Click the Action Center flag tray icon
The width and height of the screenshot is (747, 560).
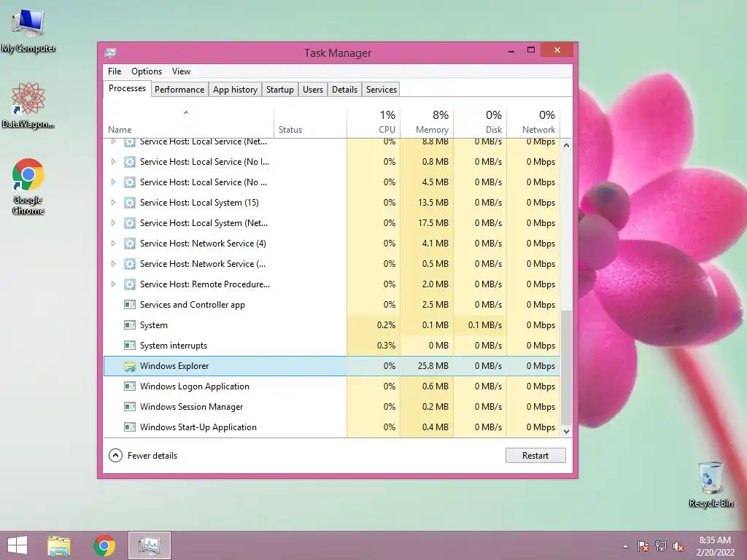click(x=643, y=546)
